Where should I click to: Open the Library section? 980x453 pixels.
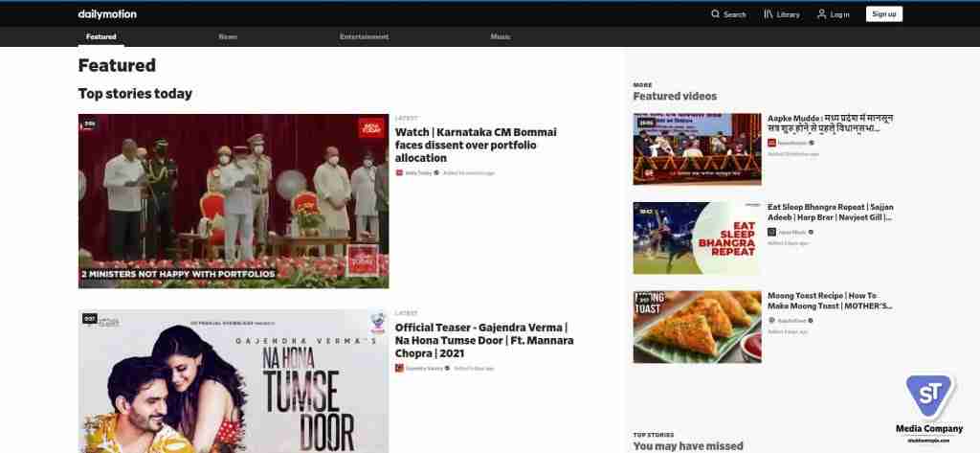(782, 13)
